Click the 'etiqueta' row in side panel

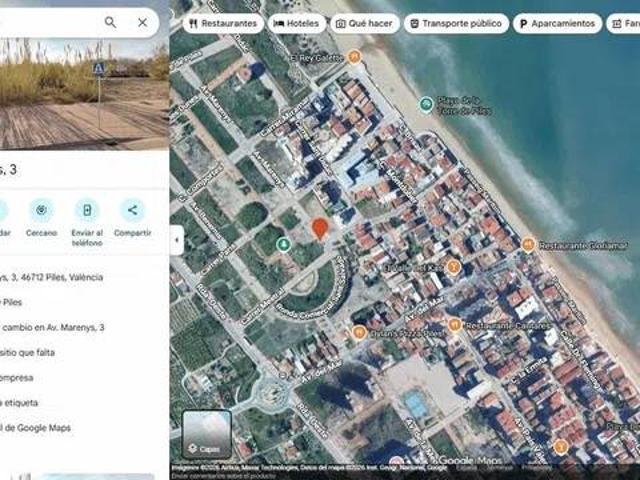point(84,403)
